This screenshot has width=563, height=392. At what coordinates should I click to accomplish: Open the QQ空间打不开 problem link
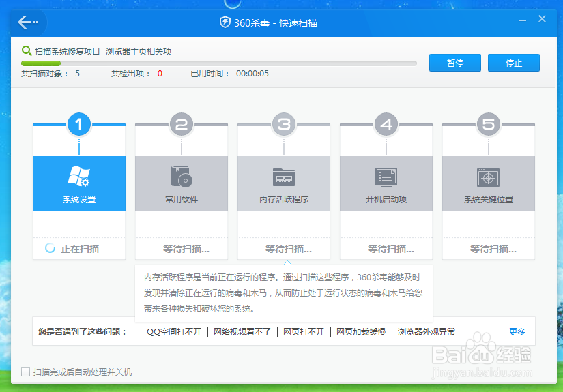click(x=174, y=332)
